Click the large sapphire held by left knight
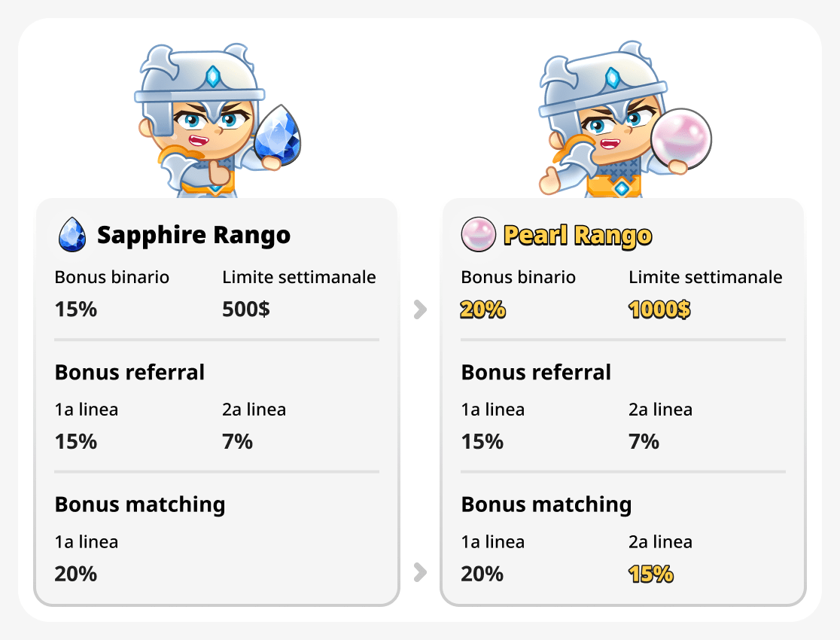Image resolution: width=840 pixels, height=640 pixels. tap(278, 137)
